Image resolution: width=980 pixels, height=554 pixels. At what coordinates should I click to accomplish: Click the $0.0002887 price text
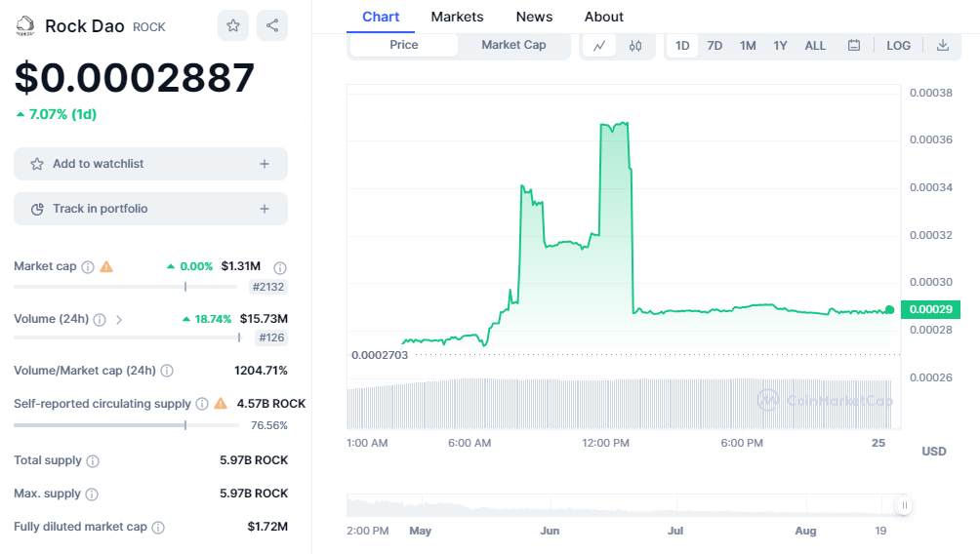[x=135, y=78]
